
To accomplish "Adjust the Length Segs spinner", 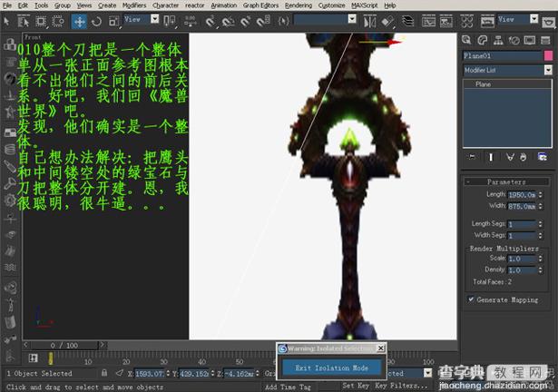I will (x=540, y=224).
